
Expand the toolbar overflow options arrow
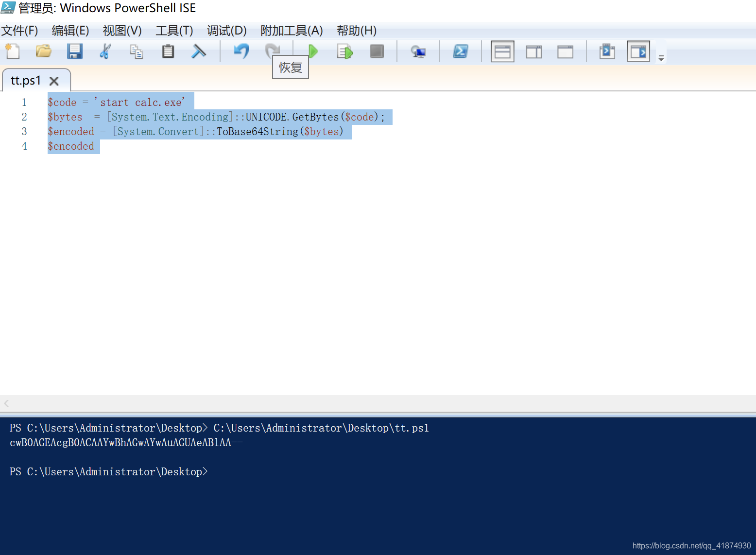pyautogui.click(x=661, y=58)
